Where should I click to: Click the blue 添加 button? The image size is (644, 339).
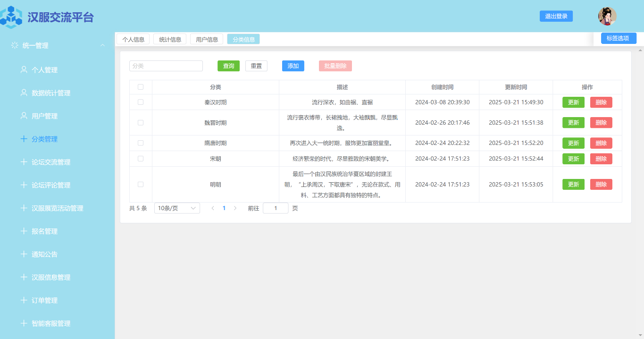(x=293, y=66)
